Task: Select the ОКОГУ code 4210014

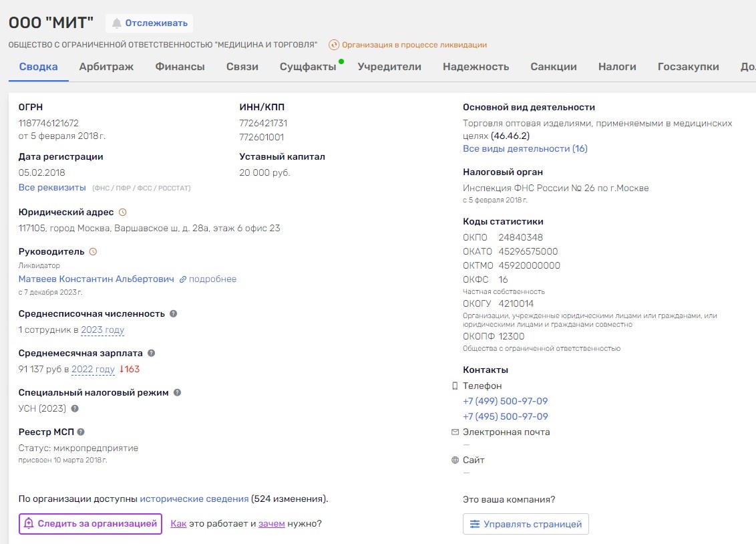Action: coord(516,303)
